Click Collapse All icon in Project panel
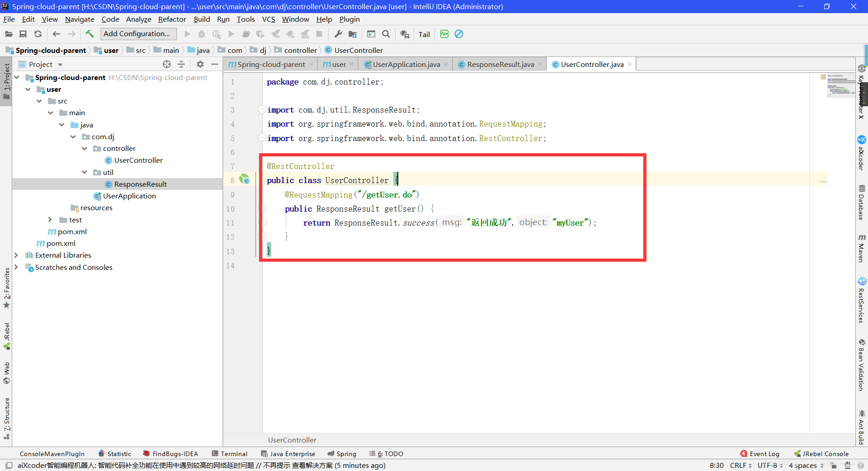This screenshot has height=471, width=868. pos(181,64)
